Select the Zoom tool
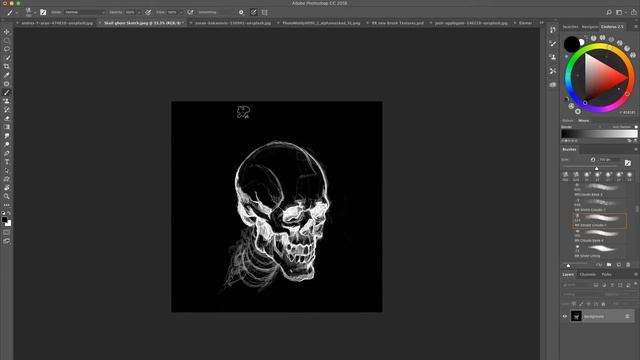Image resolution: width=640 pixels, height=360 pixels. coord(7,196)
